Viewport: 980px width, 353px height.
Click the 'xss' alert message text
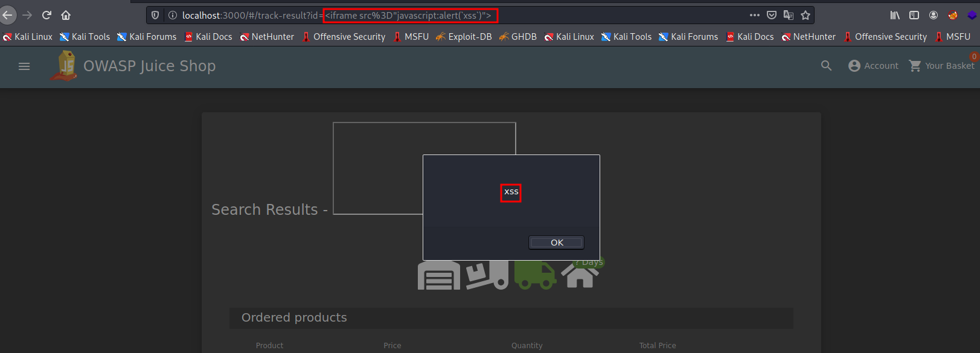[x=511, y=192]
